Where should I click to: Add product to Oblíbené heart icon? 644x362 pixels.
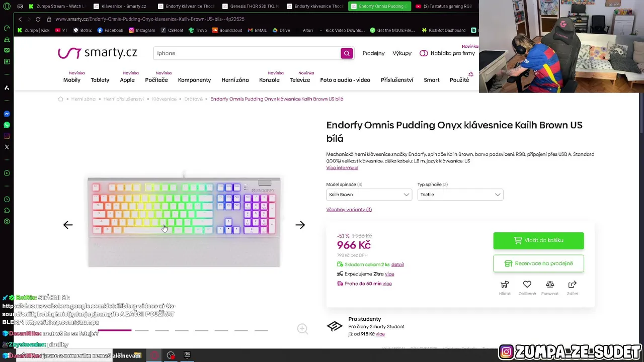tap(527, 285)
